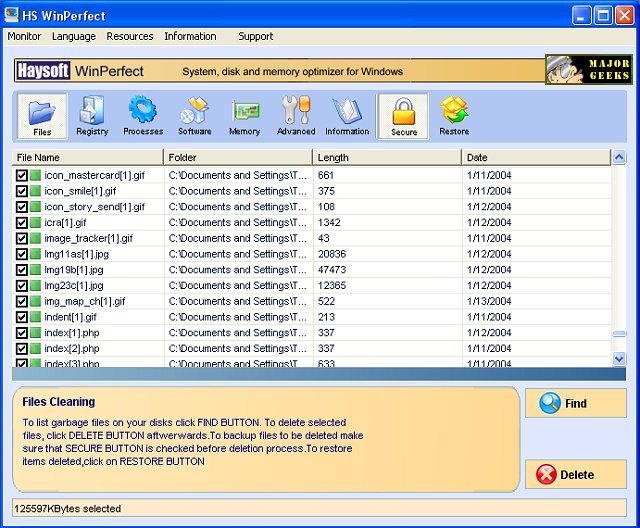
Task: Click the Major Geeks logo
Action: [588, 70]
